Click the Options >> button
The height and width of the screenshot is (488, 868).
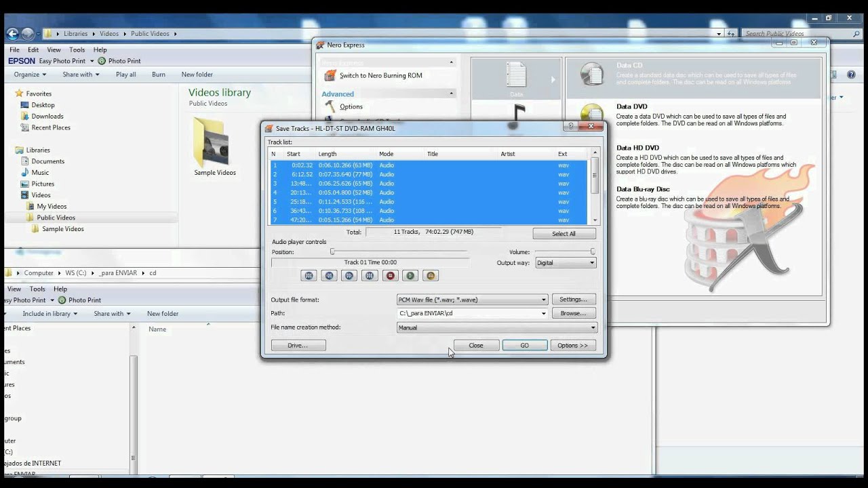pyautogui.click(x=573, y=346)
